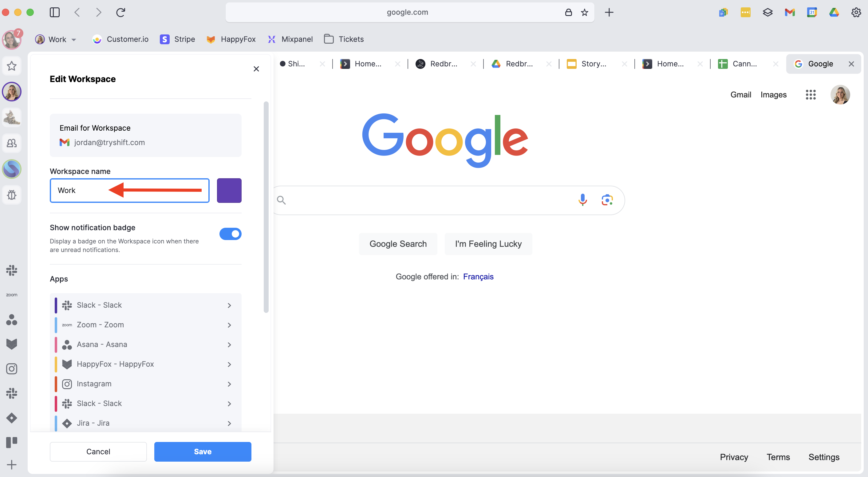Screen dimensions: 868x477
Task: Open the Work workspace dropdown
Action: pyautogui.click(x=56, y=39)
